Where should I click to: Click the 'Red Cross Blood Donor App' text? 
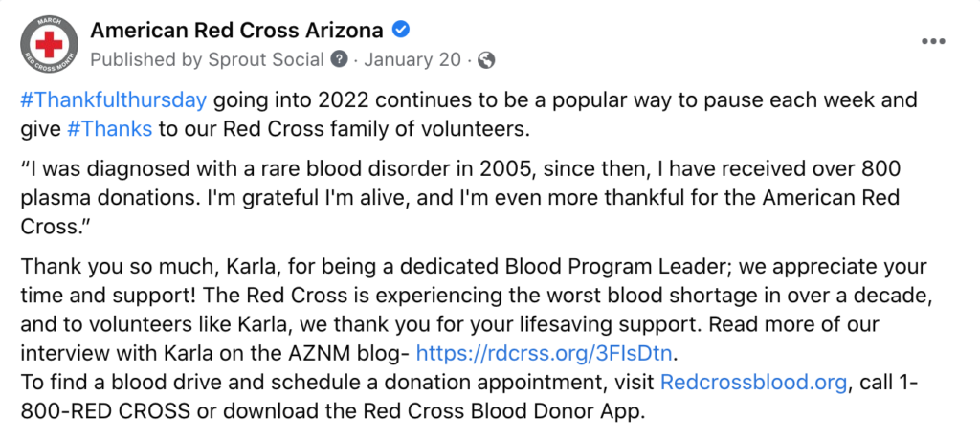point(508,412)
